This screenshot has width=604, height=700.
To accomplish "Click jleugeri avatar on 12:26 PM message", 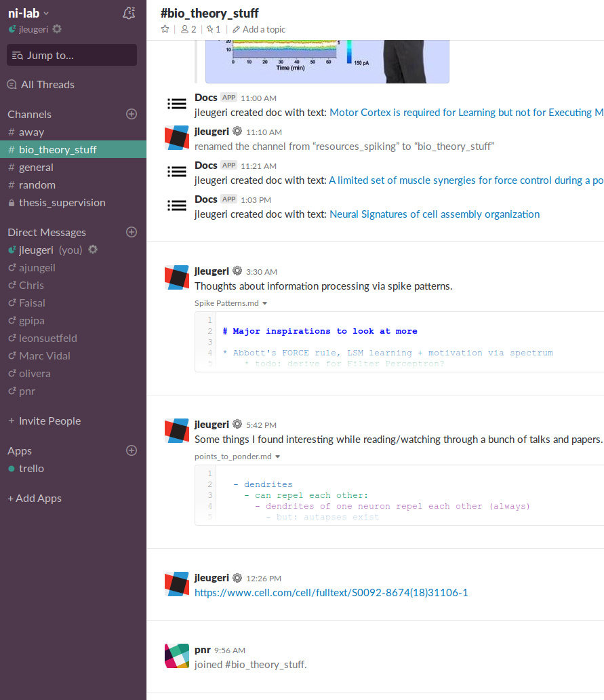I will click(x=177, y=584).
